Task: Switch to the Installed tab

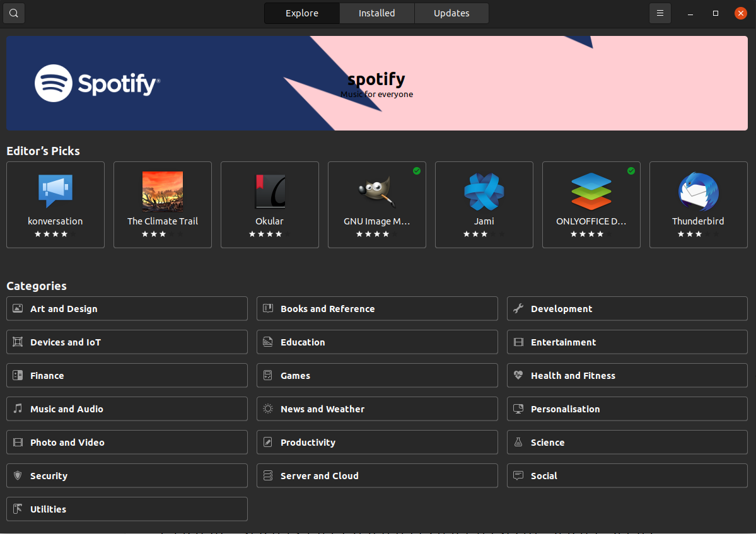Action: (x=376, y=13)
